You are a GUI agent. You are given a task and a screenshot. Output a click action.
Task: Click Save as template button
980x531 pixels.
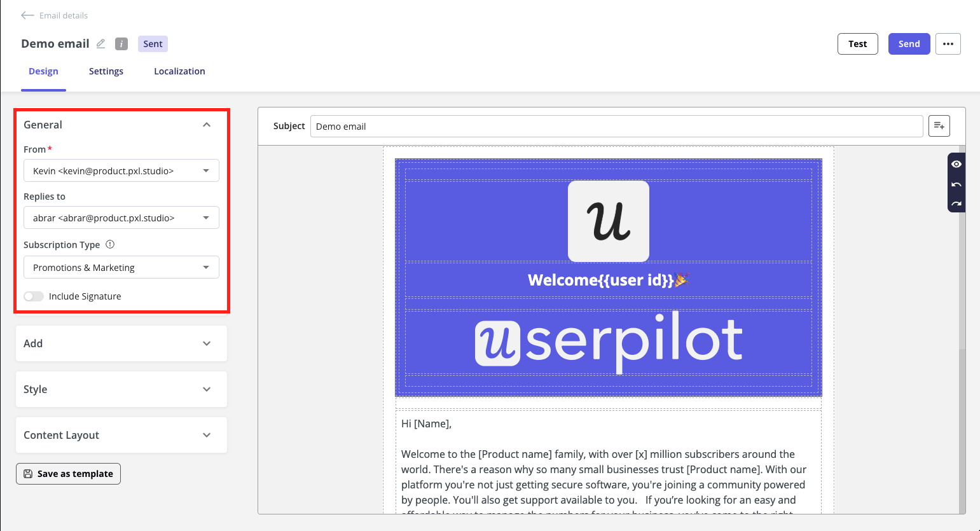[x=68, y=474]
